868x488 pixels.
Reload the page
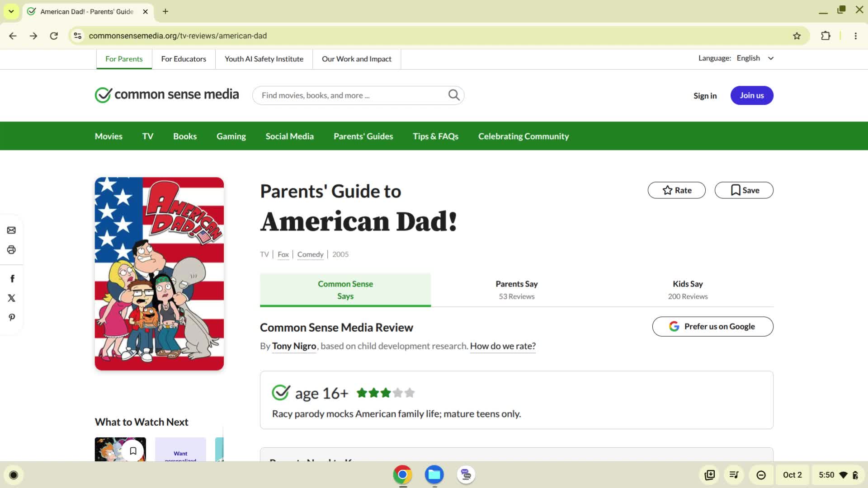(54, 36)
